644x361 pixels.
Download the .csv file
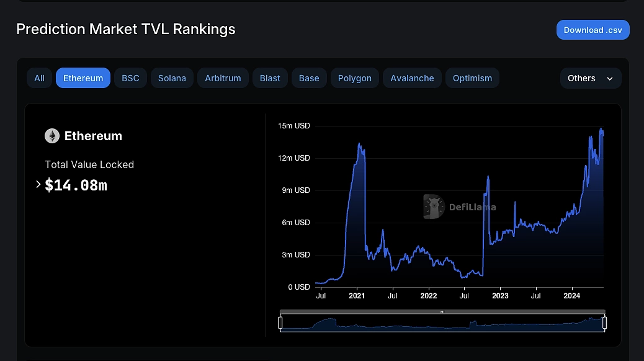(x=593, y=30)
